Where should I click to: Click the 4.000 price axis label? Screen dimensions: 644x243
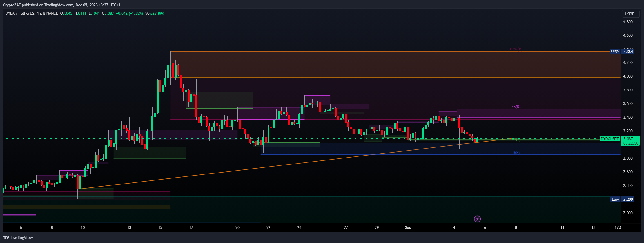point(628,76)
